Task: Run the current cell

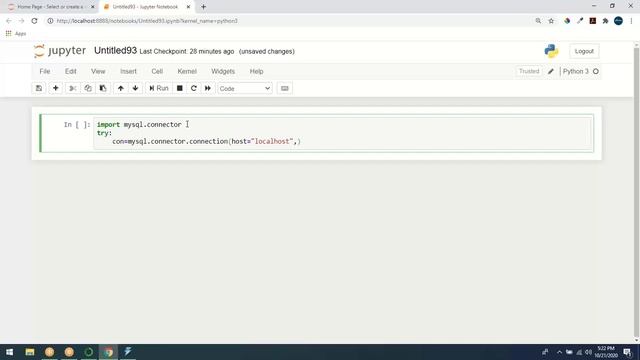Action: [x=159, y=88]
